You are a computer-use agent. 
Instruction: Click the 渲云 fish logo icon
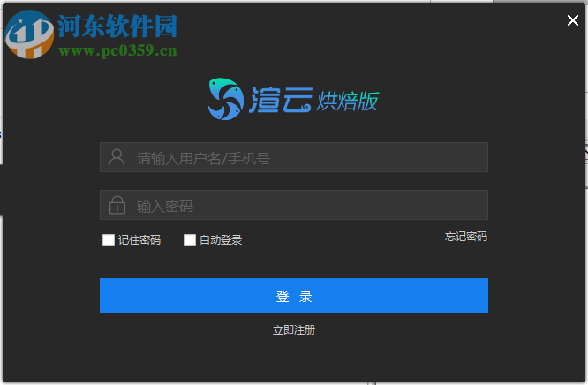(x=226, y=99)
